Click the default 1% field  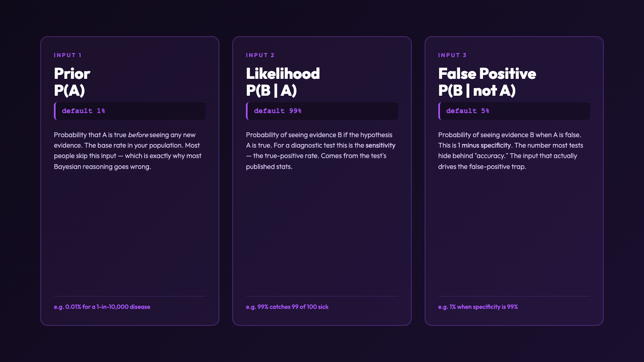130,111
